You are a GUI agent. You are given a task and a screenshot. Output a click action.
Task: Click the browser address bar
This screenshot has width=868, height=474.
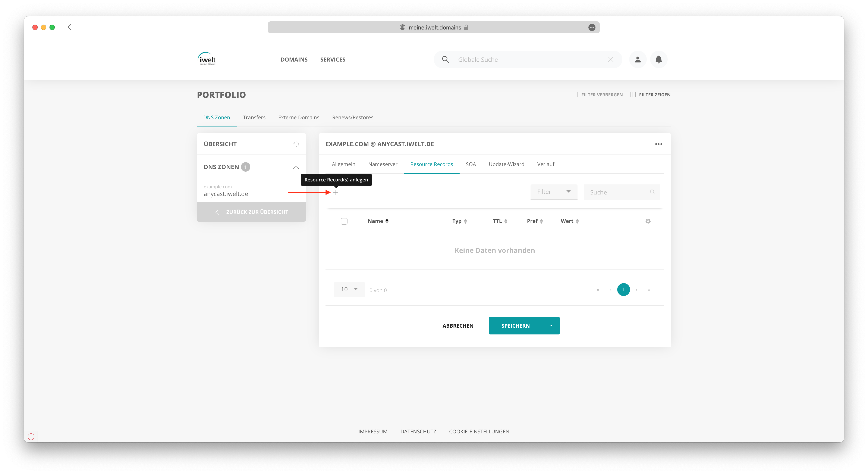434,27
